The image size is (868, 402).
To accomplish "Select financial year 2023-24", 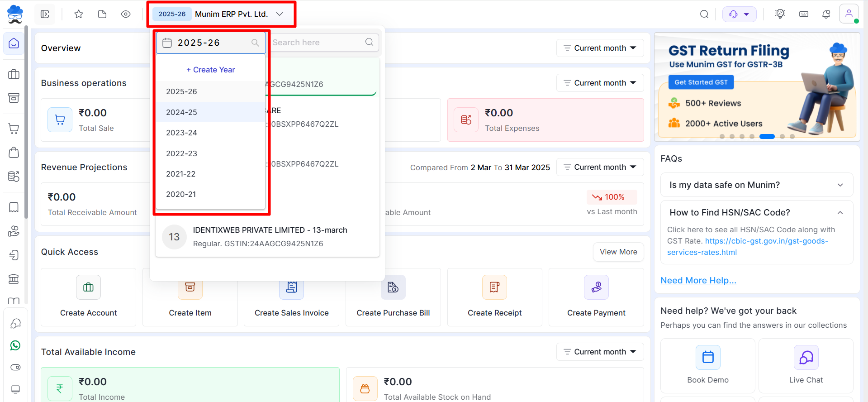I will click(211, 133).
